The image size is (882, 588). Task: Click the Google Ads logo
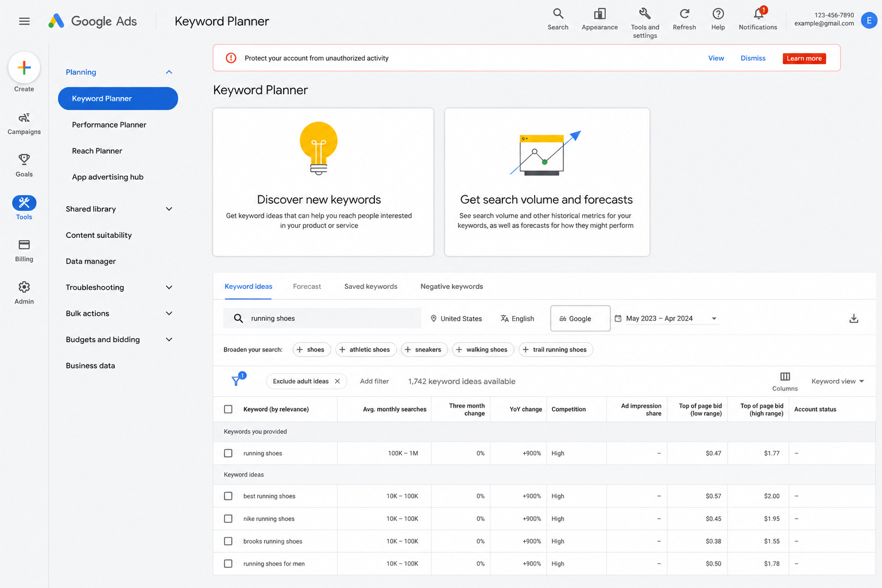(x=92, y=21)
